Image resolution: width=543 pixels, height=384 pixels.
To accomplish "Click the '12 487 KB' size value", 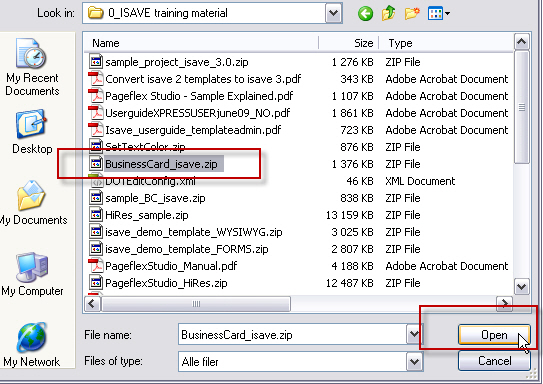I will click(x=349, y=283).
